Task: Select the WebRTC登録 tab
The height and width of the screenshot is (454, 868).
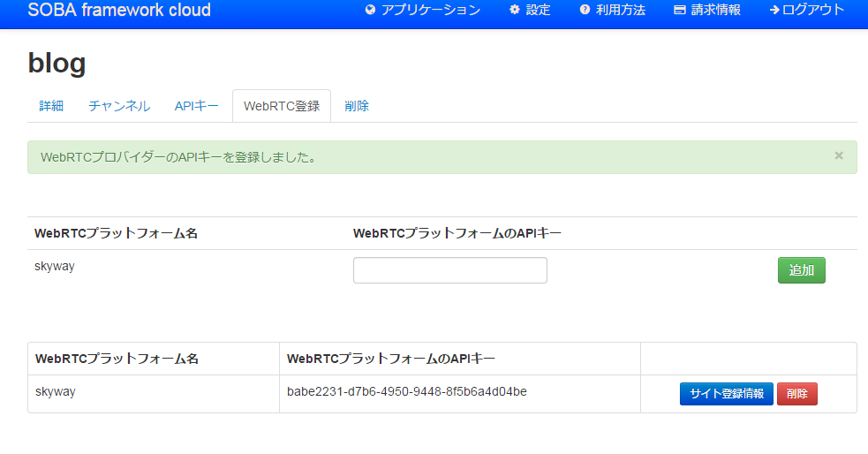Action: (x=282, y=106)
